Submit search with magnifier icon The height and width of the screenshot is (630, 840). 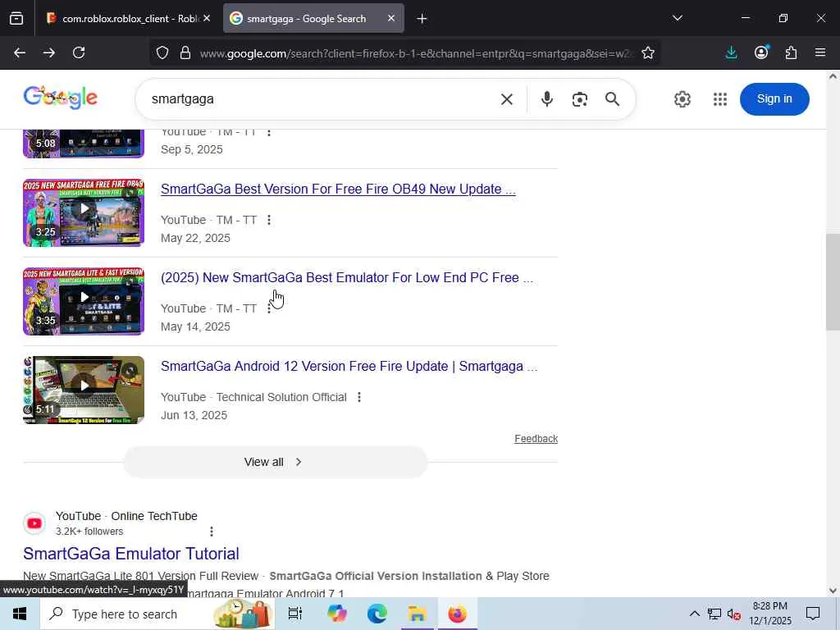(x=612, y=99)
